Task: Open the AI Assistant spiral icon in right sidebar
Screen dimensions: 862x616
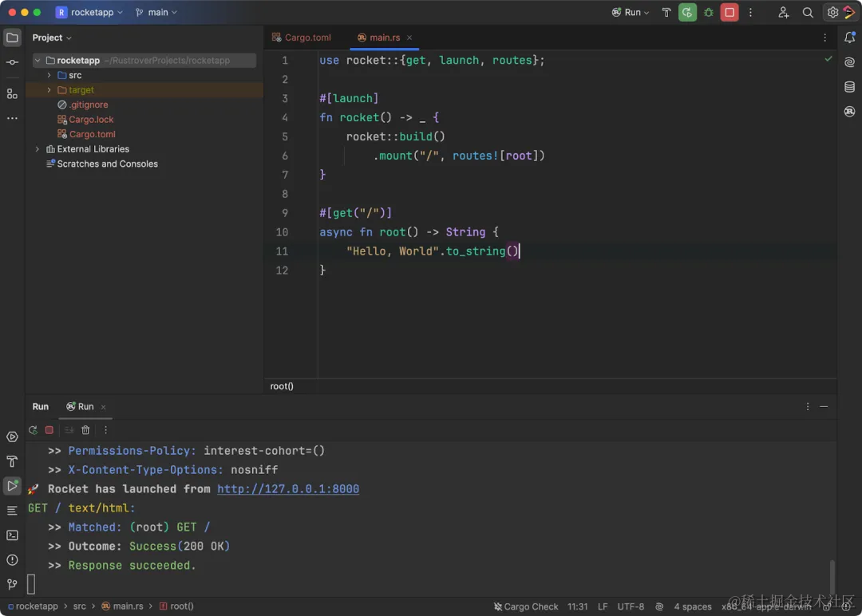Action: click(849, 63)
